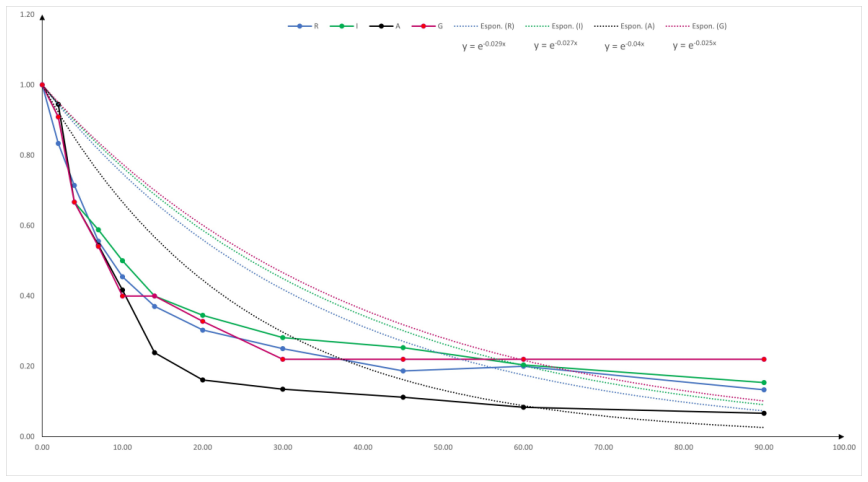Select the 1.20 vertical axis label
This screenshot has height=482, width=868.
click(x=27, y=14)
